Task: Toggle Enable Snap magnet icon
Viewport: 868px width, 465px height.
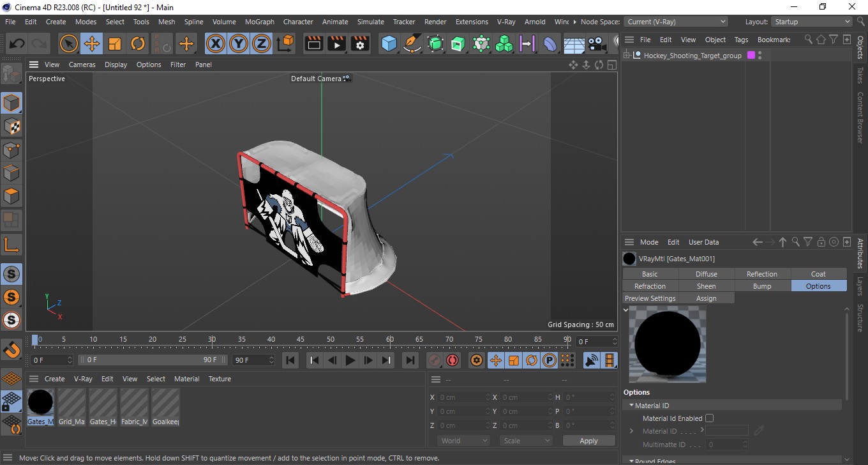Action: 11,349
